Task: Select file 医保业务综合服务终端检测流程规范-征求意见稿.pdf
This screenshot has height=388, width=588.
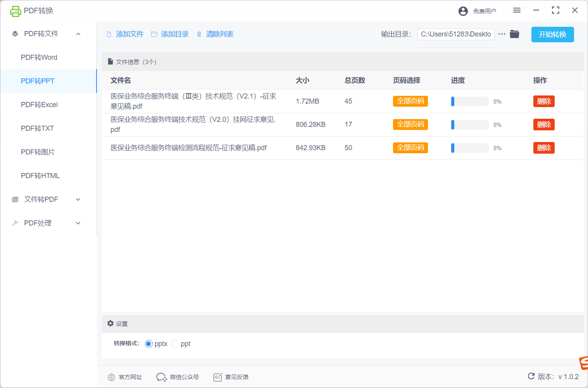Action: click(189, 148)
